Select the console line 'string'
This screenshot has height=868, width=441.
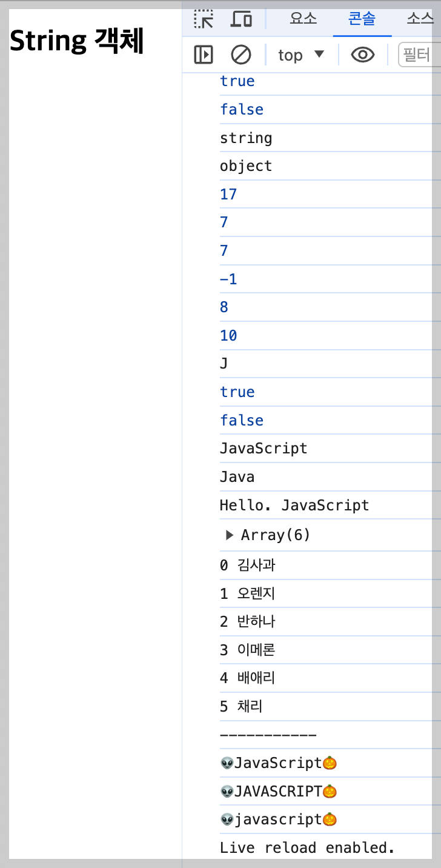[246, 138]
